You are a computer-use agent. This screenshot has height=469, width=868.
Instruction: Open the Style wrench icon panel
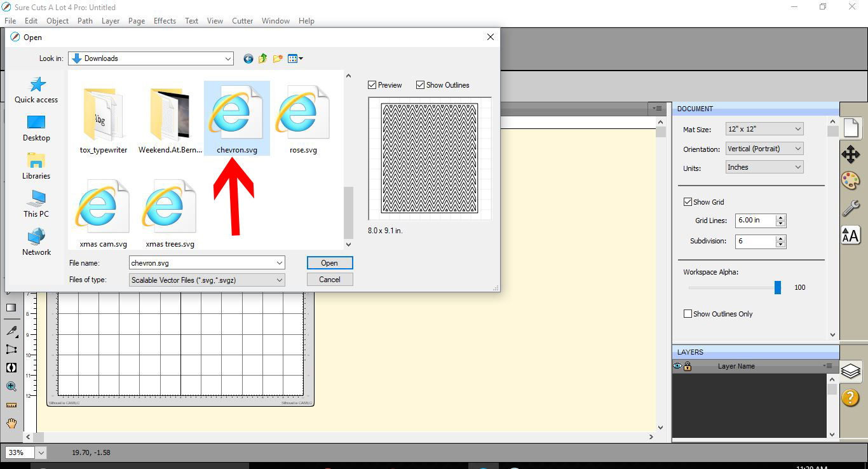click(x=850, y=208)
